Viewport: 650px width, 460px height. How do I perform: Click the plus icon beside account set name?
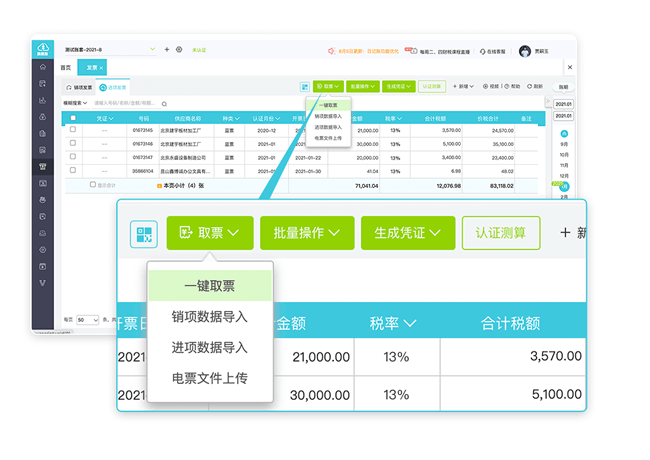(x=167, y=49)
